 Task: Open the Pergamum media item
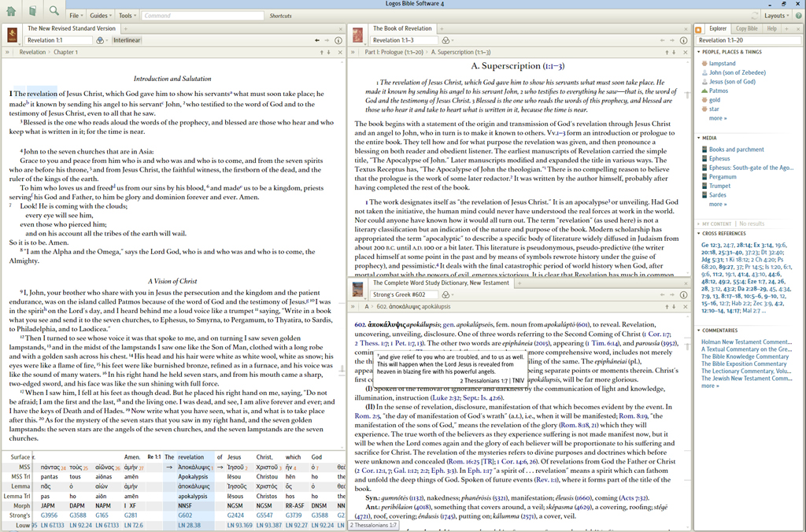723,176
